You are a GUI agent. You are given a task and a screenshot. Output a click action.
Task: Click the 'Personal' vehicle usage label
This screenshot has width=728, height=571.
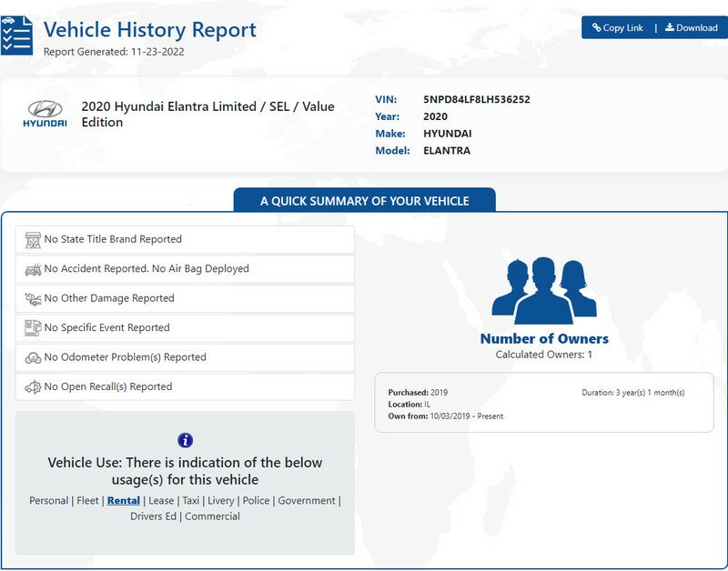pos(49,500)
